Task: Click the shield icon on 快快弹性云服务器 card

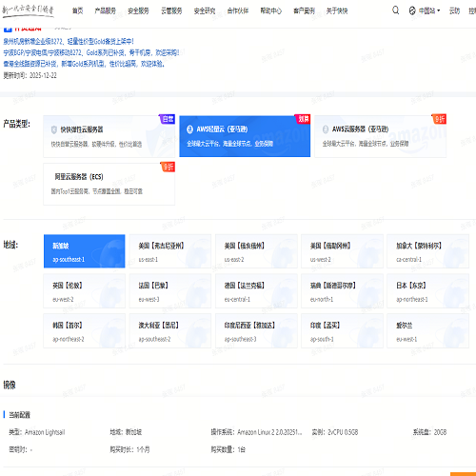Action: (54, 129)
